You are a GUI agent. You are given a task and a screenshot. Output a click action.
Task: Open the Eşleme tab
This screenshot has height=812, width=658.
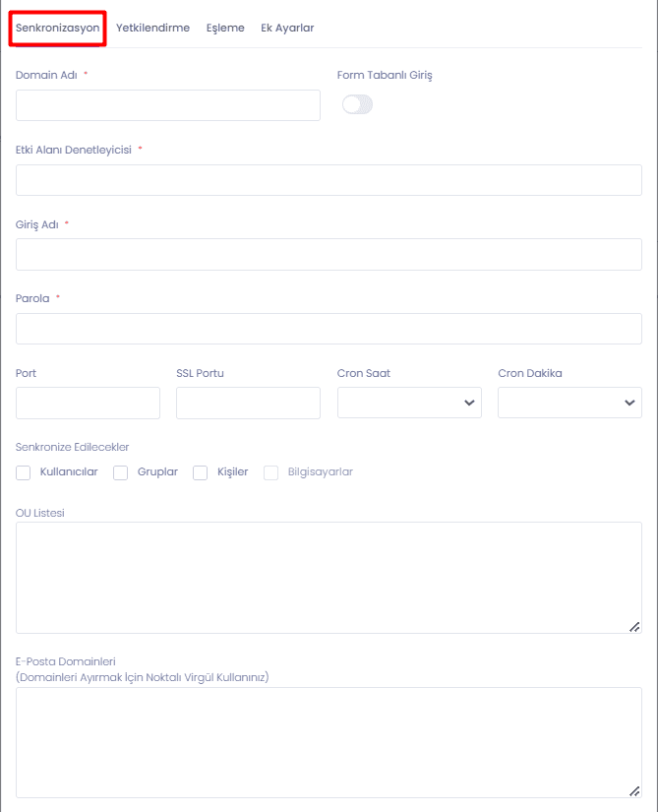click(x=225, y=28)
